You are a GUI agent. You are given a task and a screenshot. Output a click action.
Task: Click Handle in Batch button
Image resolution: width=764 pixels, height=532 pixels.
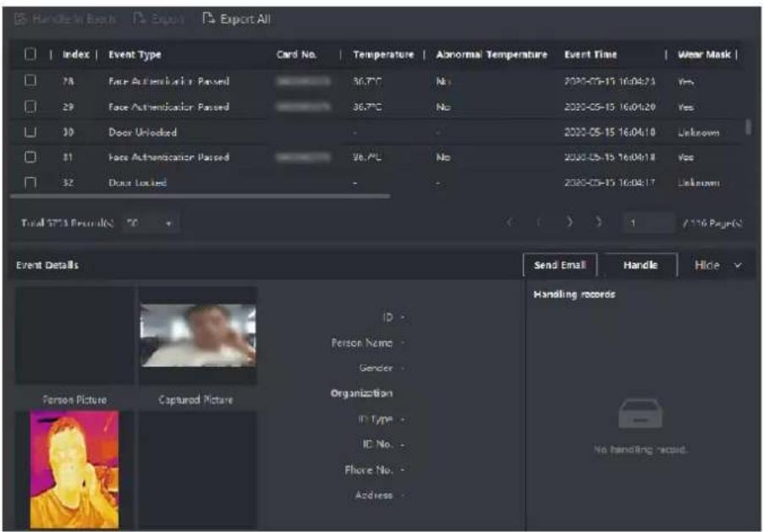coord(65,19)
